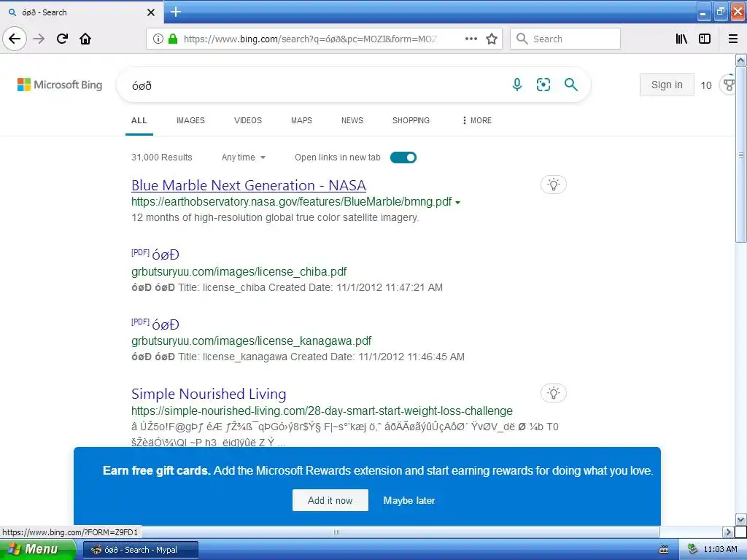Switch to the NEWS tab
The image size is (747, 560).
click(x=352, y=120)
